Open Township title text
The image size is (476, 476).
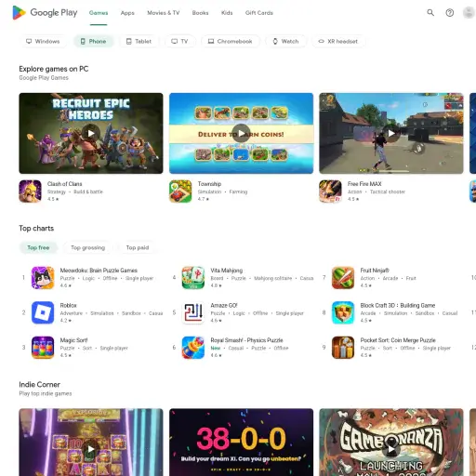209,184
